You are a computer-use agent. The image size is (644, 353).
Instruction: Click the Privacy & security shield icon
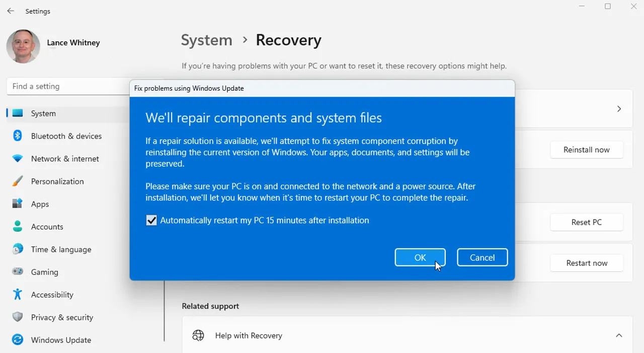(18, 317)
